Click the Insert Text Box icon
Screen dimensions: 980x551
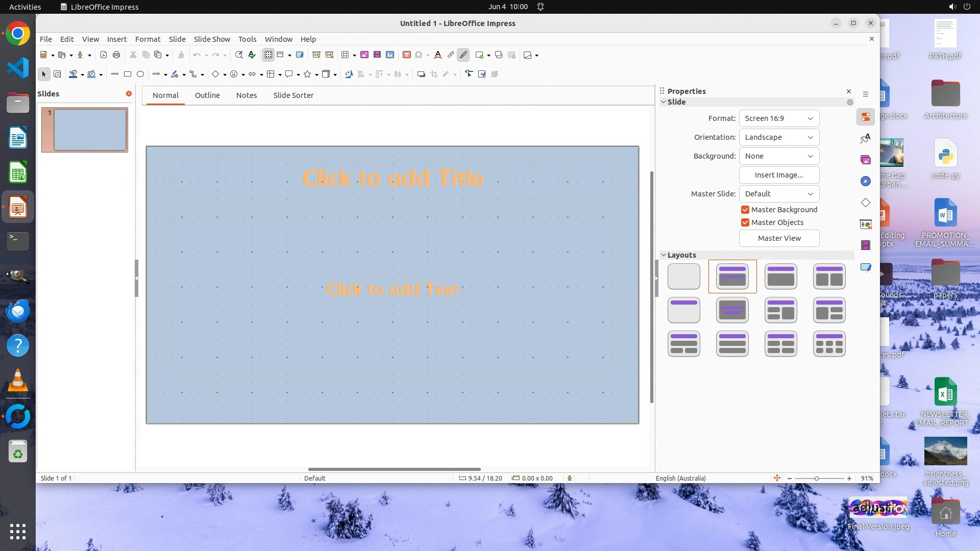406,55
